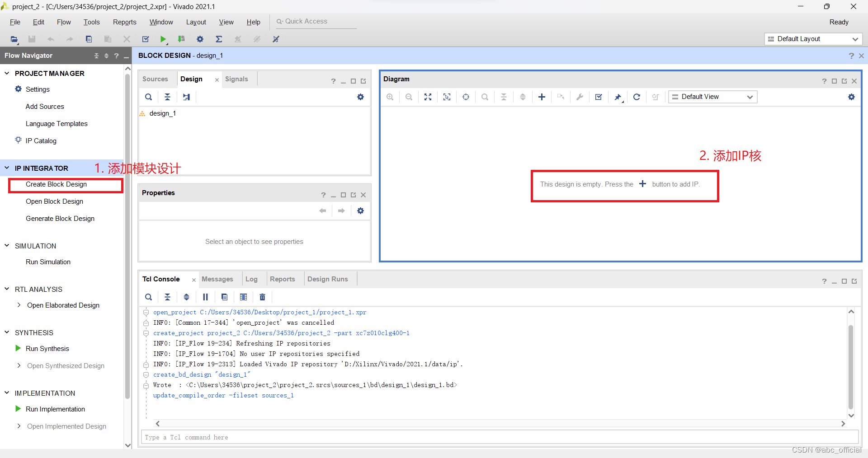Click Run Implementation
The width and height of the screenshot is (868, 458).
55,409
